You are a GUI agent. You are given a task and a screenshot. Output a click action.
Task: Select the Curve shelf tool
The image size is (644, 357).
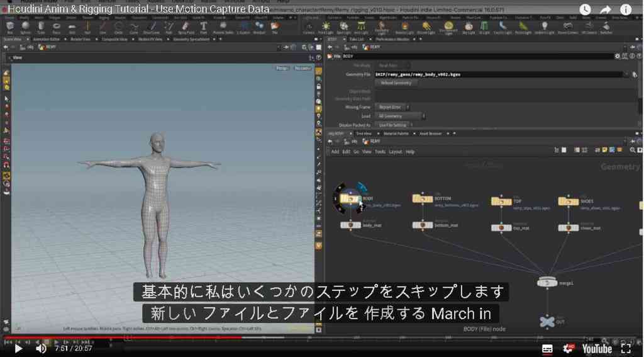[x=134, y=28]
